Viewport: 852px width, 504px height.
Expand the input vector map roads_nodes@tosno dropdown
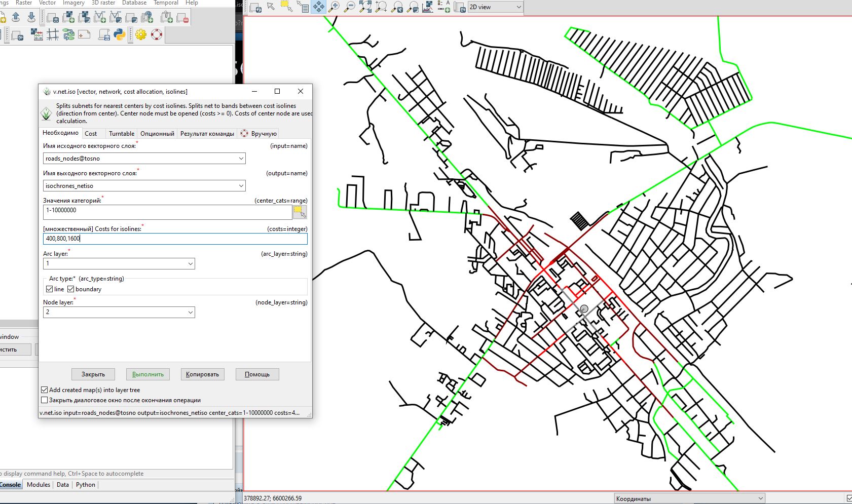[x=241, y=159]
